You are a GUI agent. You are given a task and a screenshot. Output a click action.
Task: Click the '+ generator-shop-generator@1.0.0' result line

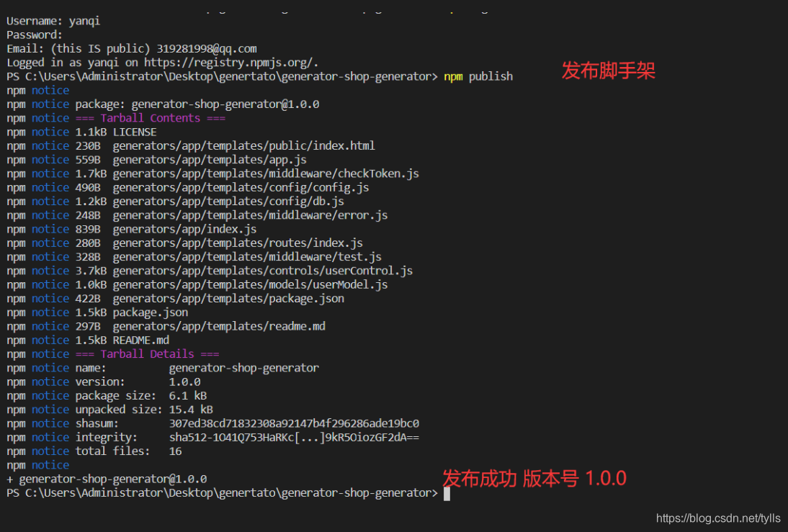[x=107, y=479]
